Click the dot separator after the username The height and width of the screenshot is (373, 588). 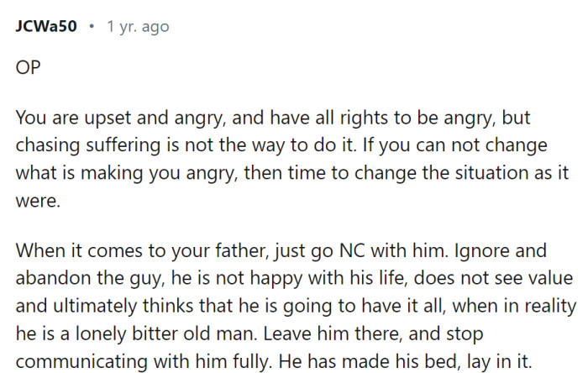[x=92, y=27]
